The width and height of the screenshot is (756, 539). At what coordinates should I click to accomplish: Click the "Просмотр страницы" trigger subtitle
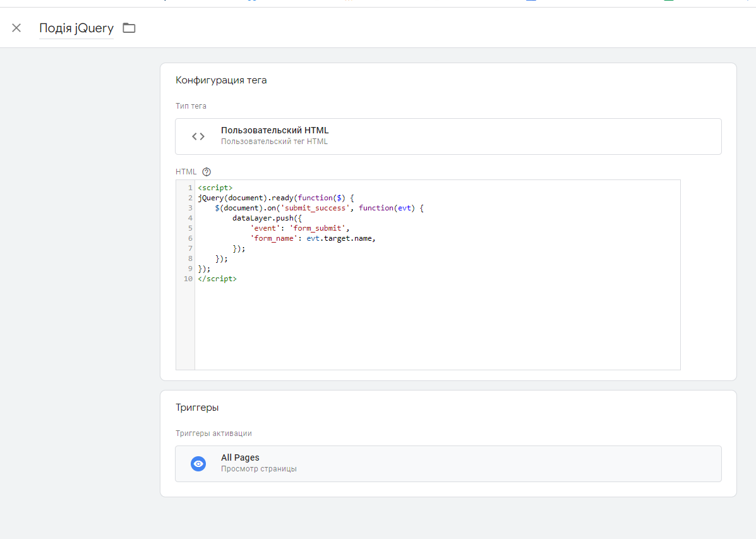(258, 469)
